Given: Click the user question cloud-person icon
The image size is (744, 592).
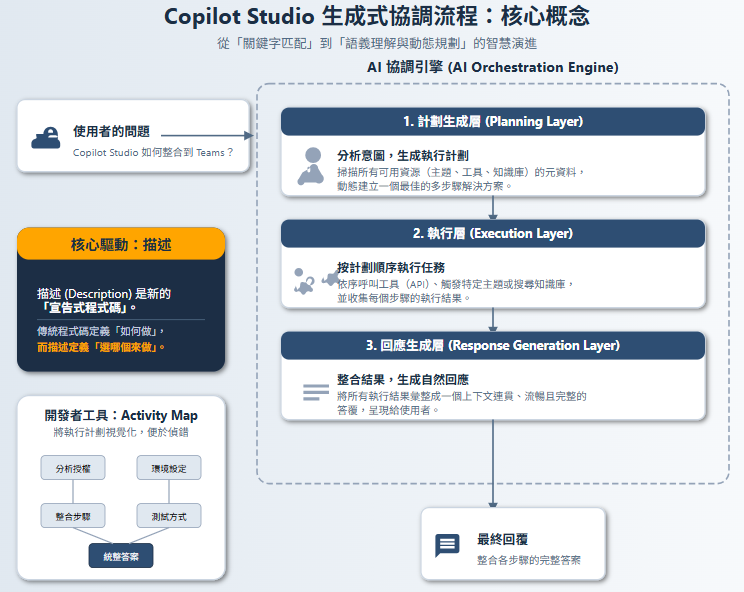Looking at the screenshot, I should [x=46, y=138].
